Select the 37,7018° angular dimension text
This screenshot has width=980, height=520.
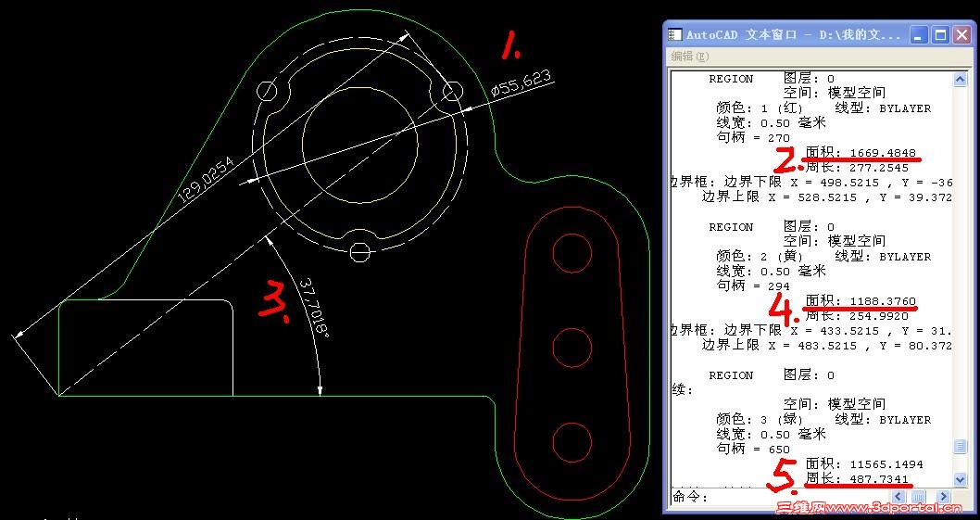tap(314, 307)
